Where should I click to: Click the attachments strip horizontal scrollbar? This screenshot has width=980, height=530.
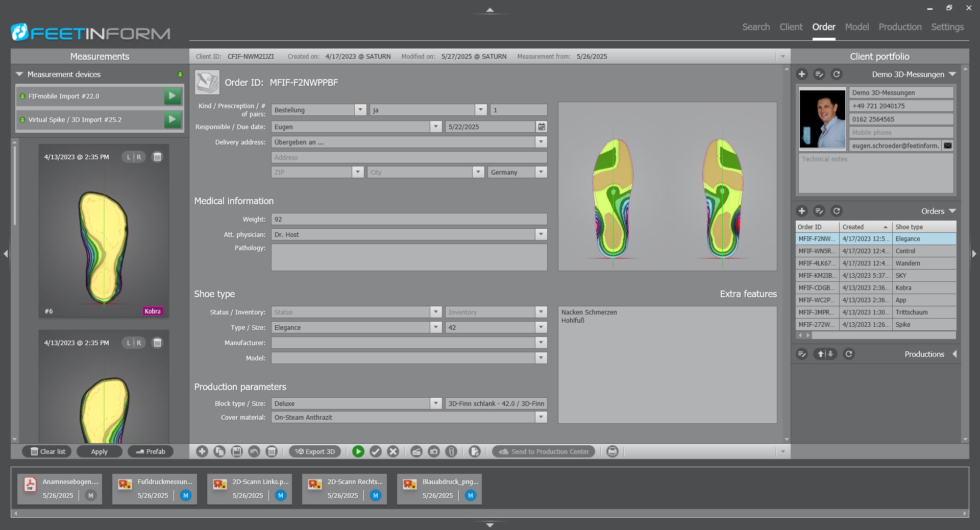click(x=490, y=513)
